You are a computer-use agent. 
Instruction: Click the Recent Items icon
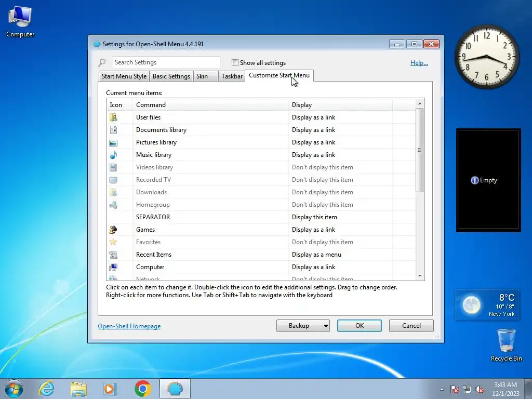pyautogui.click(x=113, y=255)
